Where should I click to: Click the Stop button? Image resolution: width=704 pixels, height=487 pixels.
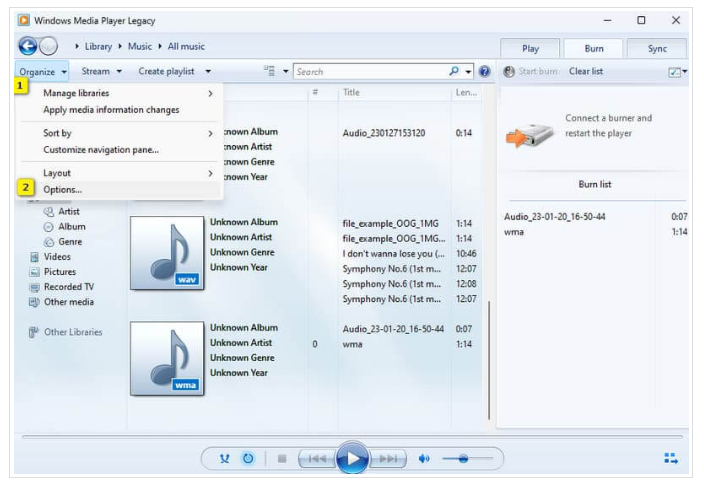(282, 459)
